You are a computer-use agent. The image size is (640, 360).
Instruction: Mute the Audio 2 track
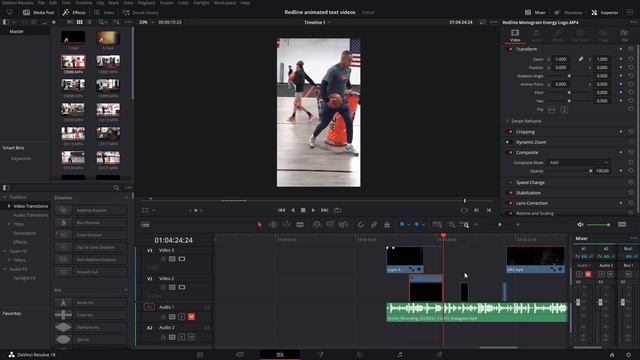pos(191,337)
